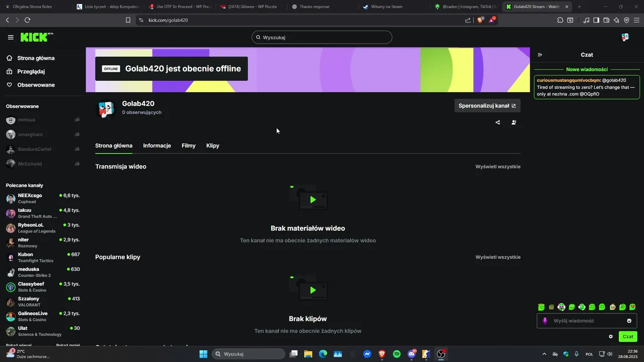Insert the rightmost green emote with red glasses
Viewport: 644px width, 362px height.
(633, 307)
